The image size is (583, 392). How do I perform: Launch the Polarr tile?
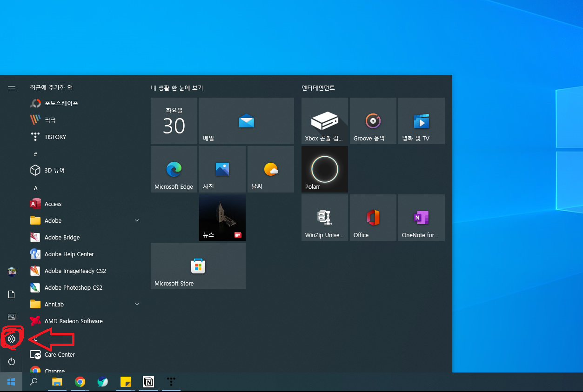click(x=325, y=169)
